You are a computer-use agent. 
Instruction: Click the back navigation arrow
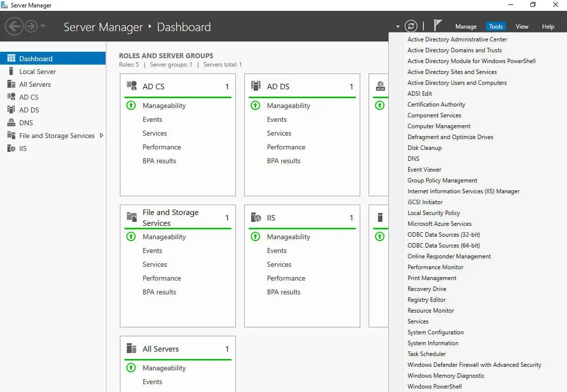click(14, 26)
